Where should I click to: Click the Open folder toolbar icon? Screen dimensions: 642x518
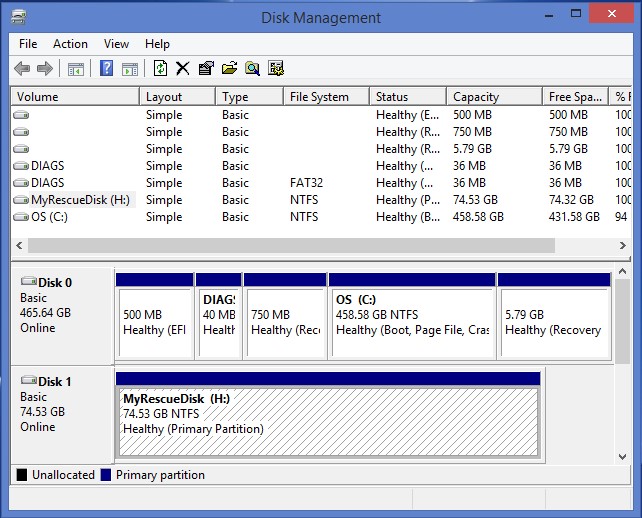pyautogui.click(x=229, y=68)
